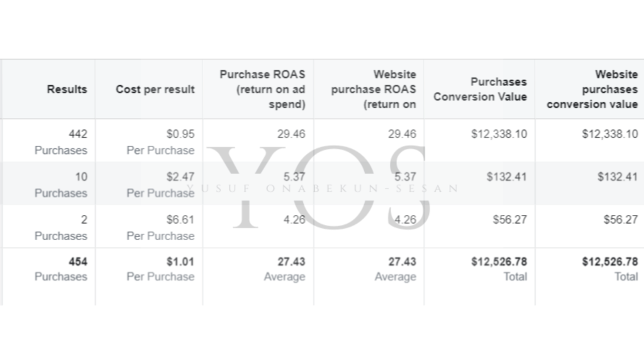Select the 29.46 Purchase ROAS value
This screenshot has height=362, width=644.
point(291,134)
